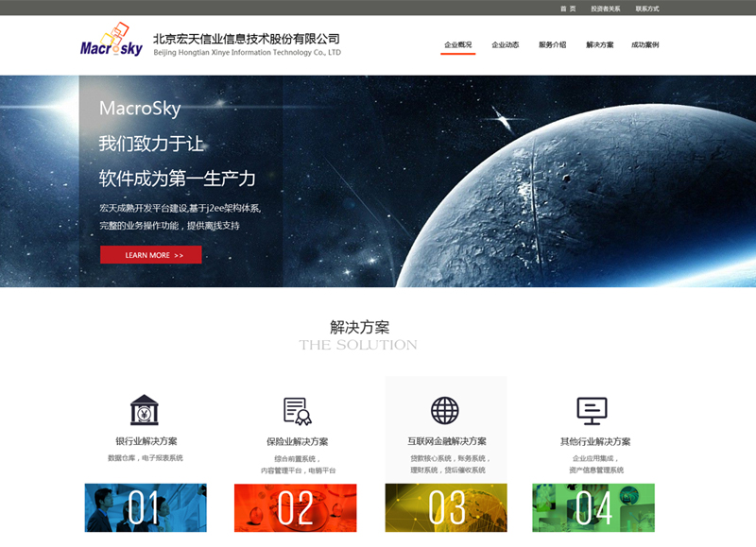
Task: Click the monitor icon for 其他行业解决方案
Action: pyautogui.click(x=593, y=409)
